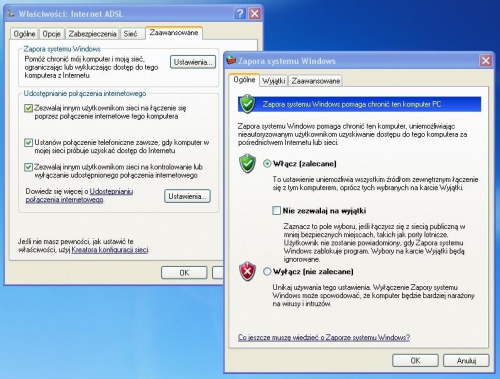
Task: Select the Ogólne tab in firewall dialog
Action: [244, 80]
